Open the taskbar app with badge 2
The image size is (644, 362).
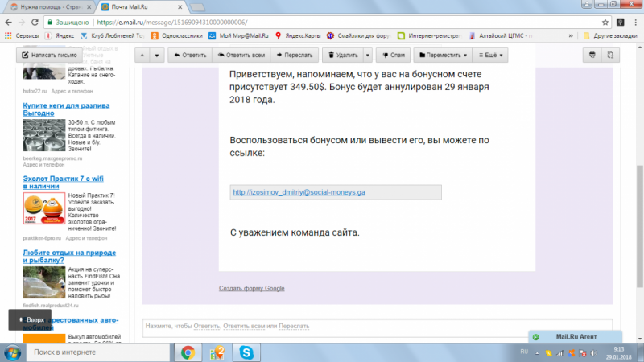(217, 352)
